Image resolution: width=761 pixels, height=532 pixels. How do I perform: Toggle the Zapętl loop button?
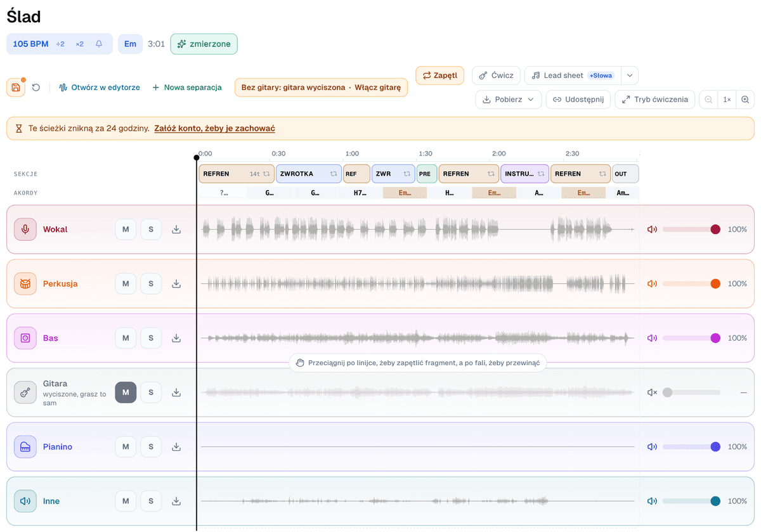[x=440, y=75]
